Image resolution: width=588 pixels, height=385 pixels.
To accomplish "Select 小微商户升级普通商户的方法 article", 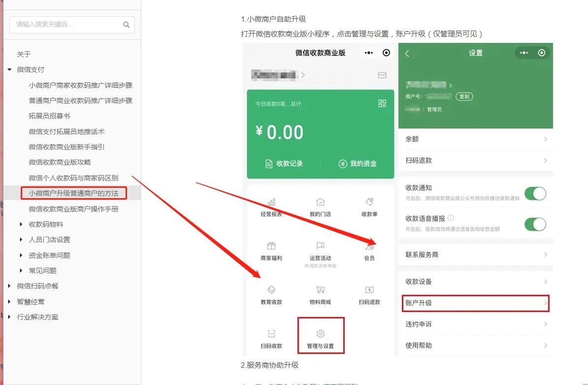I will 73,193.
